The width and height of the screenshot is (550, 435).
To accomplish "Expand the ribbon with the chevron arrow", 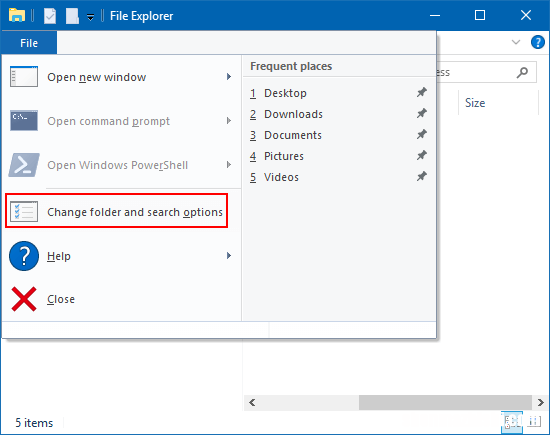I will tap(516, 42).
